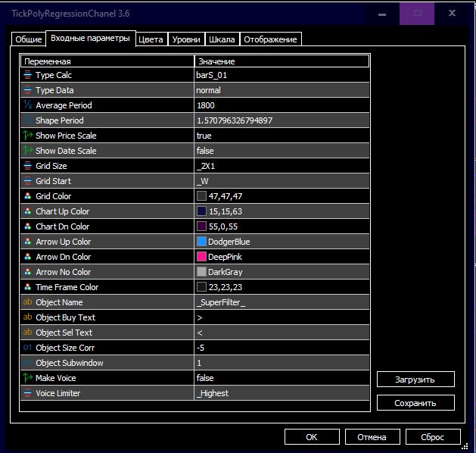Click the Chart Up Color 15,15,63 swatch
Image resolution: width=476 pixels, height=453 pixels.
tap(201, 211)
